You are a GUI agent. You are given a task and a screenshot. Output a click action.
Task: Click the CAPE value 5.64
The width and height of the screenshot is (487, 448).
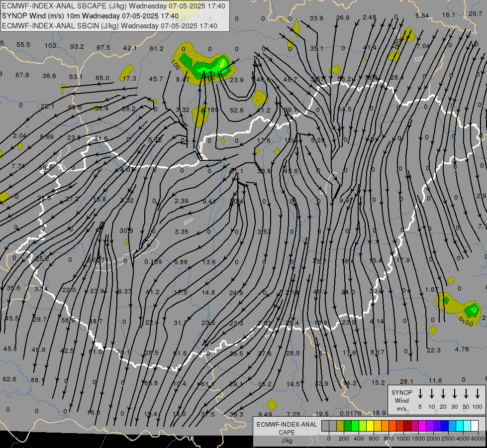[422, 15]
